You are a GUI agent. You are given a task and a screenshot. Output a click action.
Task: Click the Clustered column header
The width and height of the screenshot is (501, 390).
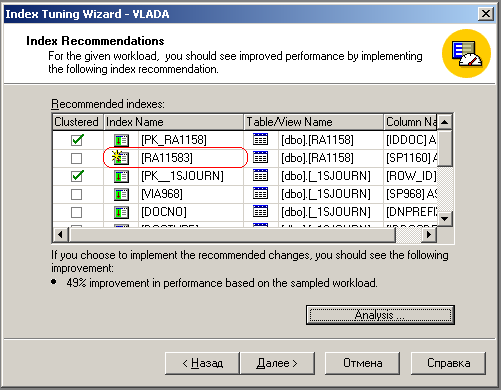click(78, 122)
